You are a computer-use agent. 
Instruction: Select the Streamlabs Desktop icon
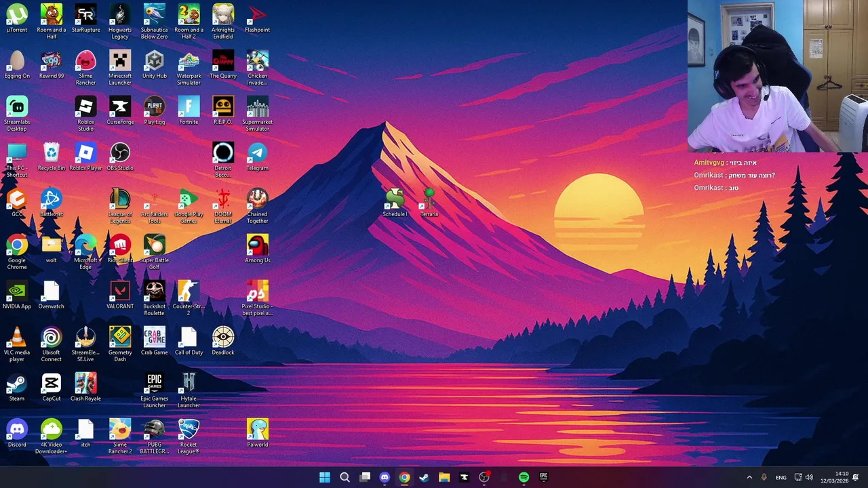point(17,114)
